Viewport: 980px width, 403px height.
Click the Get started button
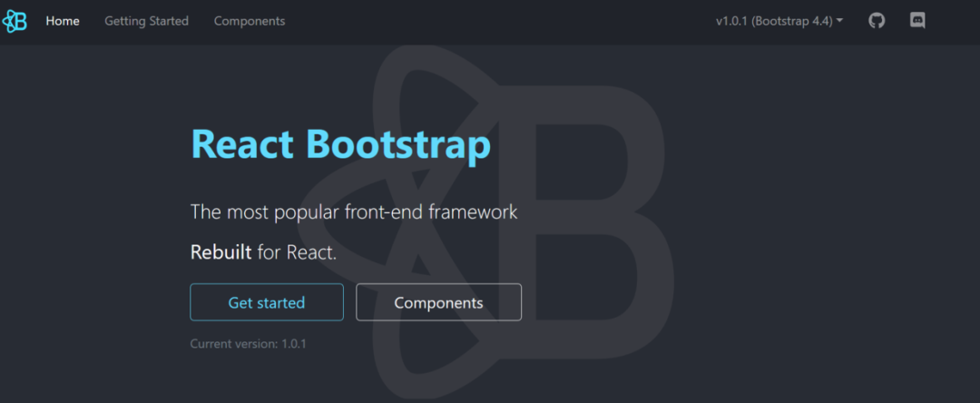[267, 302]
